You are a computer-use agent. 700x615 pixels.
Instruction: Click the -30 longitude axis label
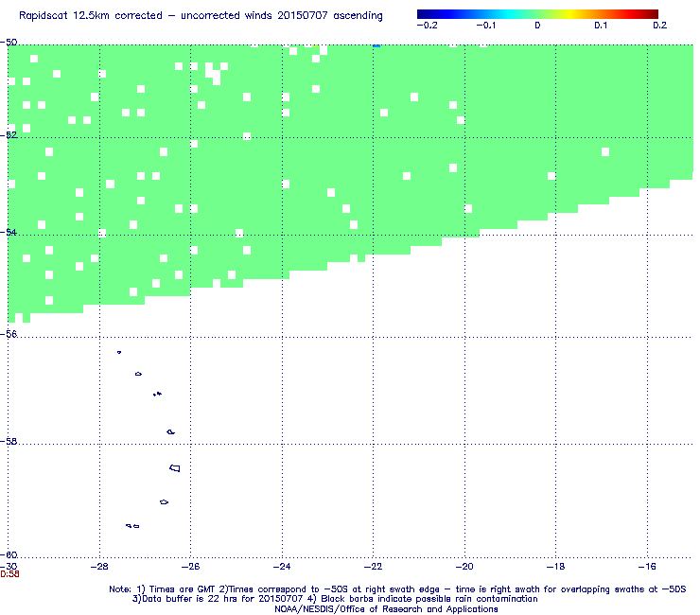pyautogui.click(x=9, y=567)
